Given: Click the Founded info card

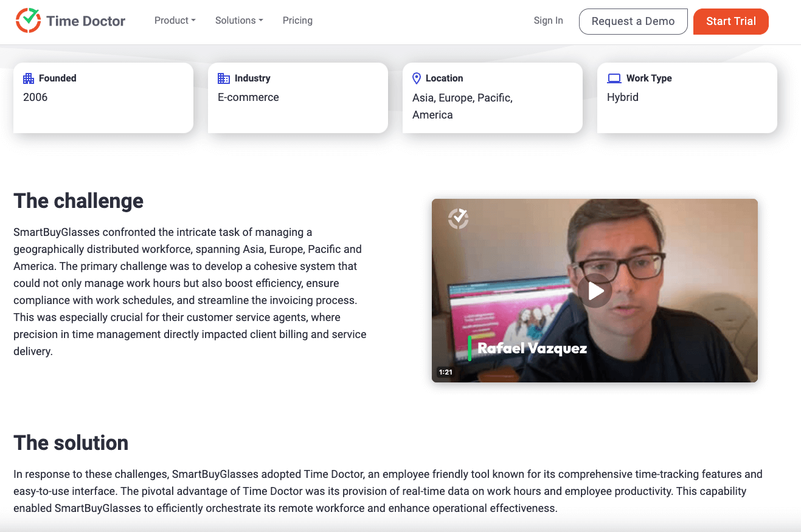Looking at the screenshot, I should click(103, 97).
